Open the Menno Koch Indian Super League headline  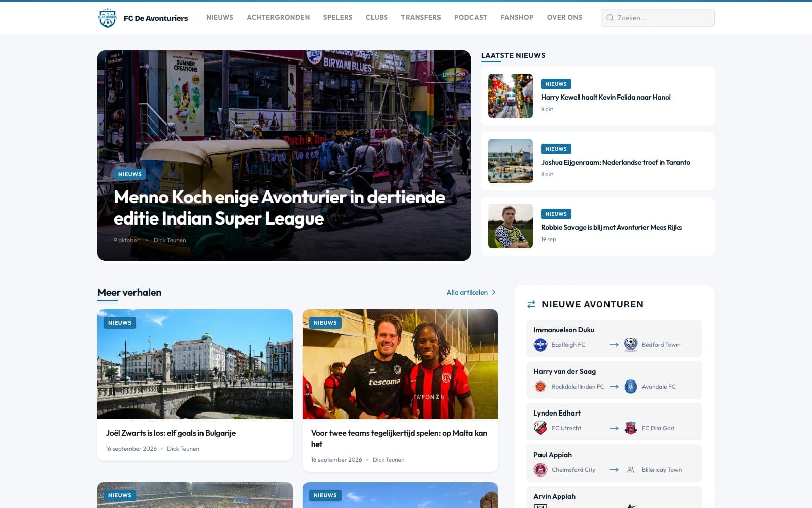[x=279, y=208]
